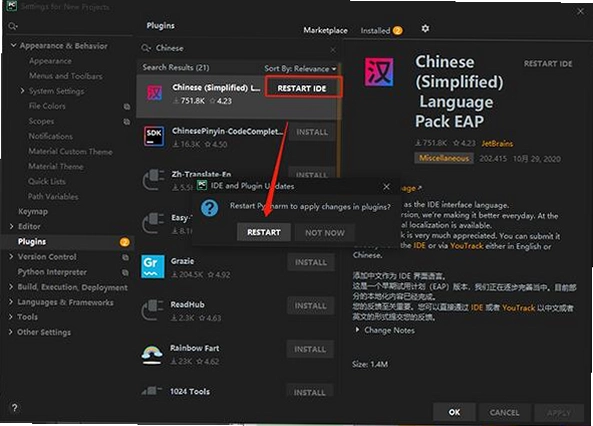Viewport: 593px width, 426px height.
Task: Click the OK button
Action: click(454, 412)
